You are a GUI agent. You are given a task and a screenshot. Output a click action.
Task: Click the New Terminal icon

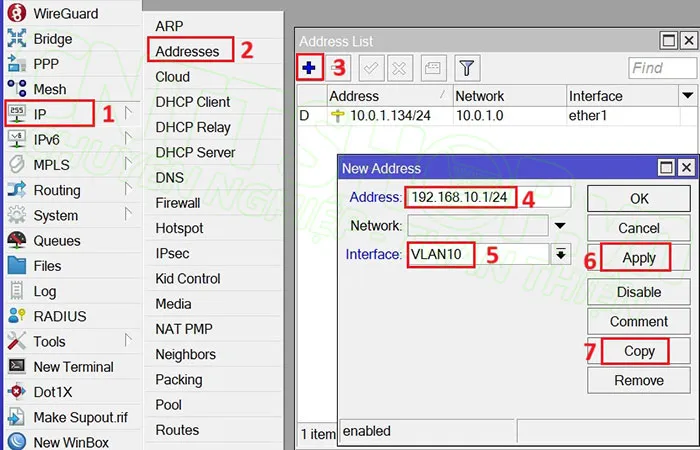point(17,366)
